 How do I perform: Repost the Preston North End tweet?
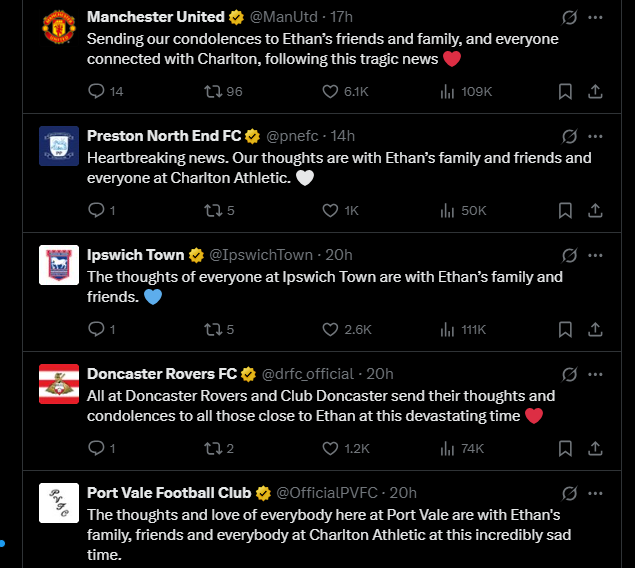tap(213, 211)
